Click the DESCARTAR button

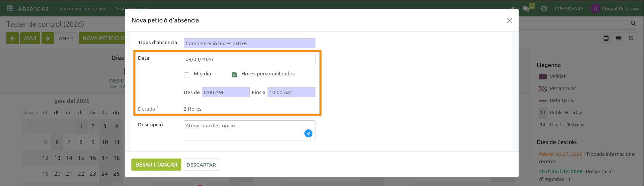(201, 165)
